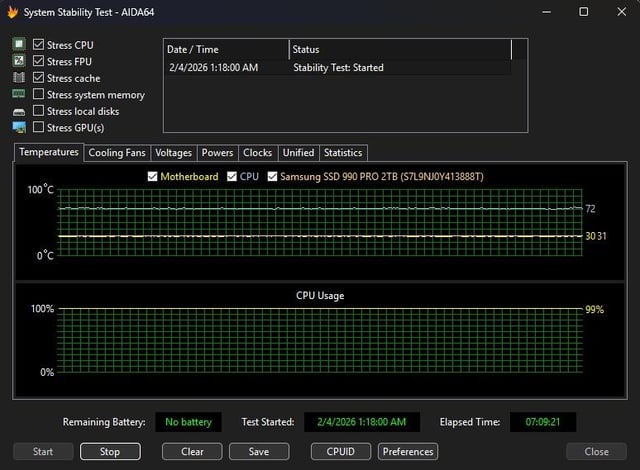Open the Statistics tab
Viewport: 640px width, 470px height.
click(x=343, y=153)
